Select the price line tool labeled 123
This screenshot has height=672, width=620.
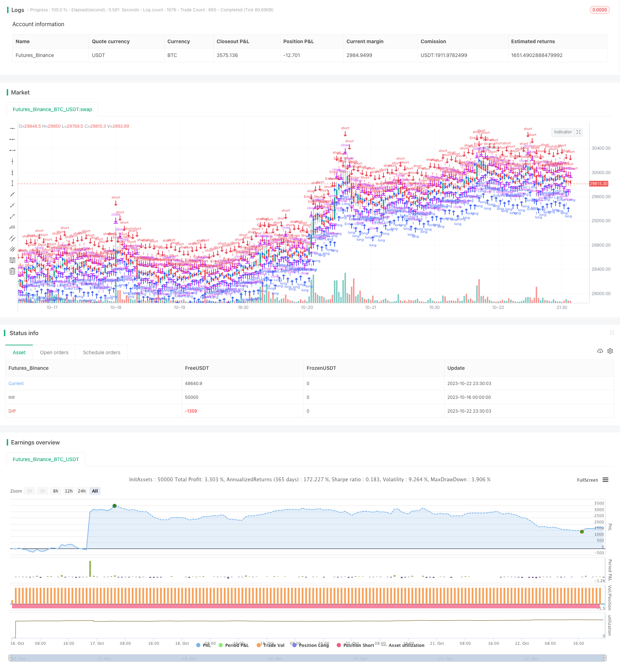(12, 227)
